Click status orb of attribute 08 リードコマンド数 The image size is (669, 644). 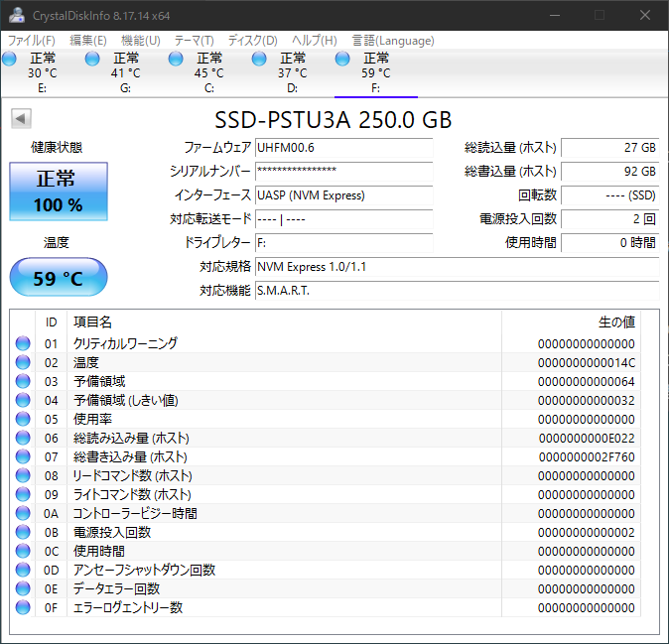(23, 475)
